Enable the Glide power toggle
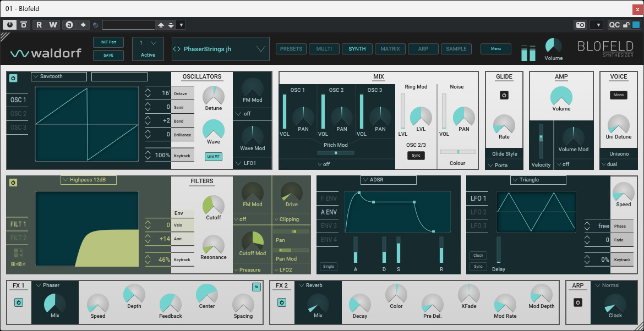 click(504, 95)
